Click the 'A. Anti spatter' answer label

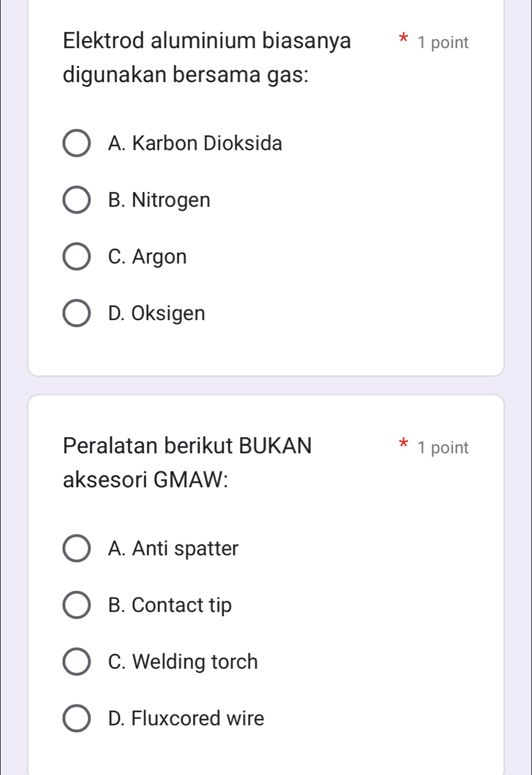[173, 548]
